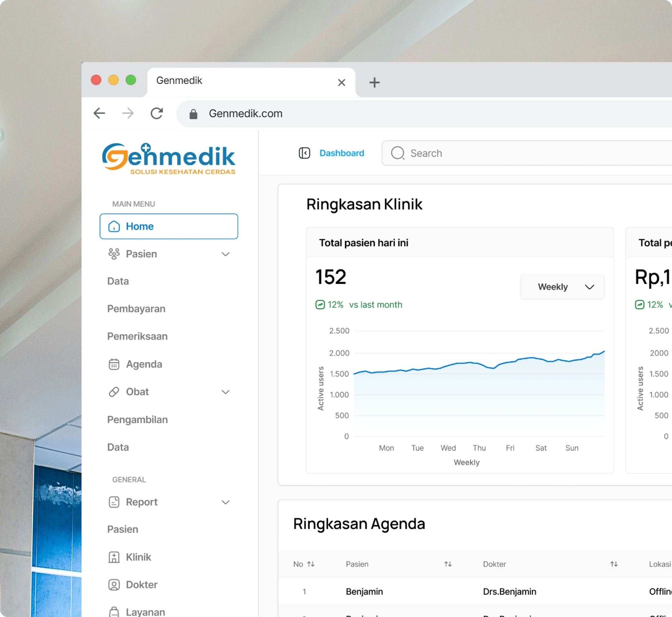Click the Dashboard breadcrumb link
672x617 pixels.
(341, 153)
